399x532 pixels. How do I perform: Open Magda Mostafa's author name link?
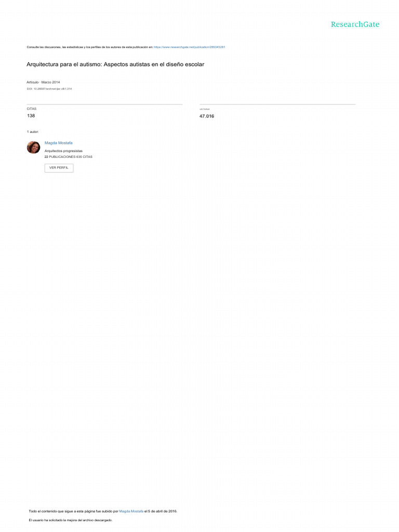58,143
